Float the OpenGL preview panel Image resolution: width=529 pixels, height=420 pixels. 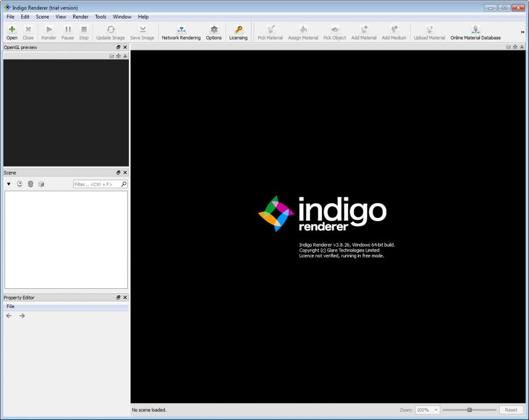(x=118, y=47)
